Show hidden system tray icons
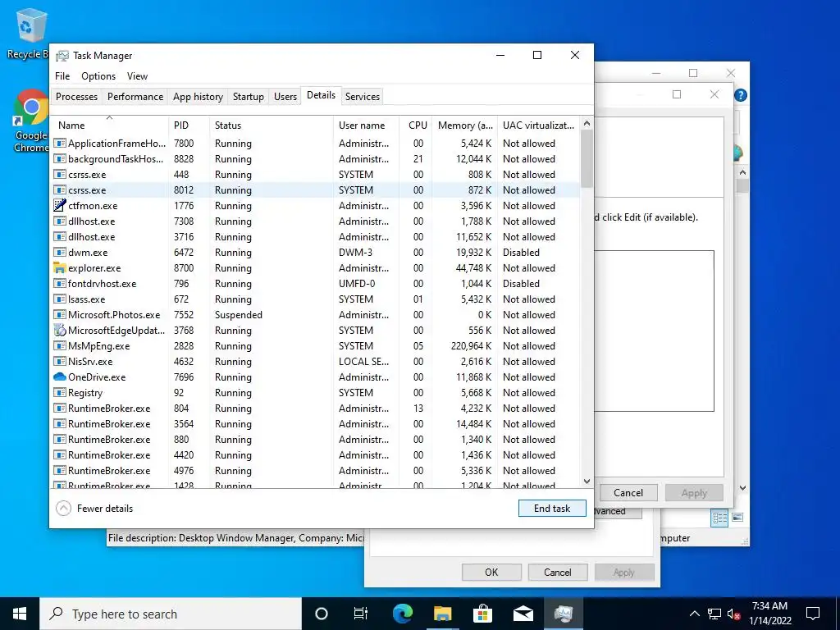840x630 pixels. [694, 614]
